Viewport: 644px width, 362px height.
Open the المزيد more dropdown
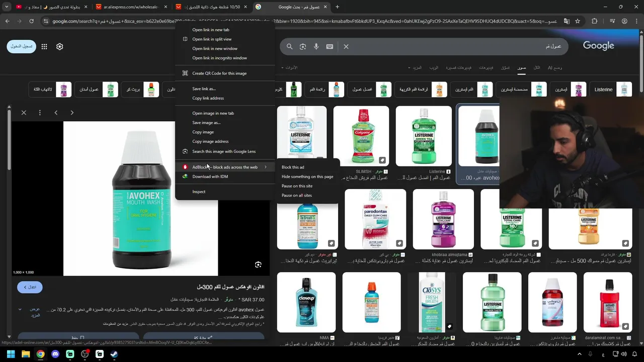pyautogui.click(x=416, y=67)
